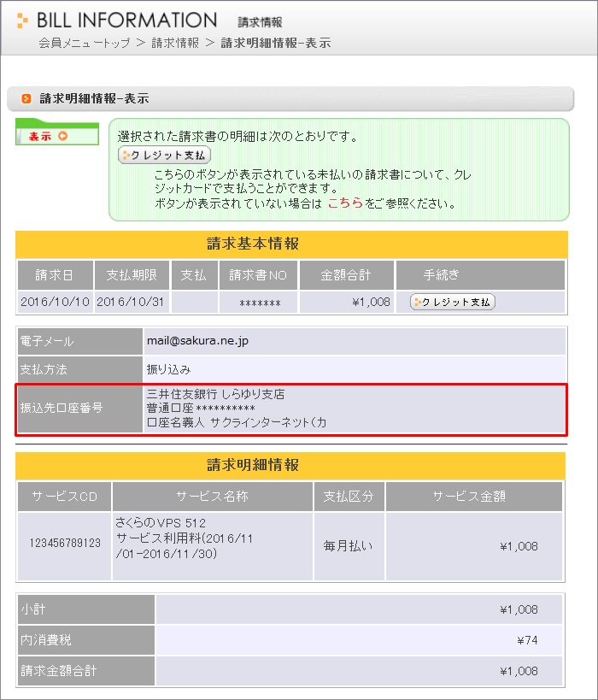Follow the red こちら link

coord(345,203)
